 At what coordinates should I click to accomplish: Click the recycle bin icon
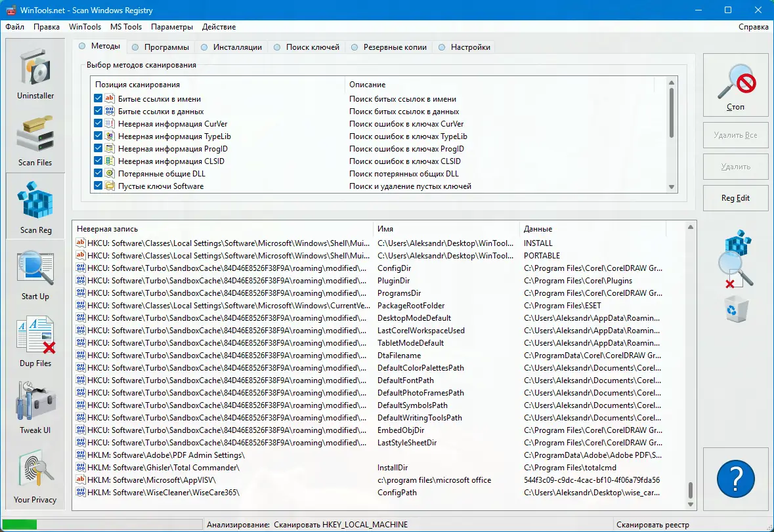pos(736,310)
